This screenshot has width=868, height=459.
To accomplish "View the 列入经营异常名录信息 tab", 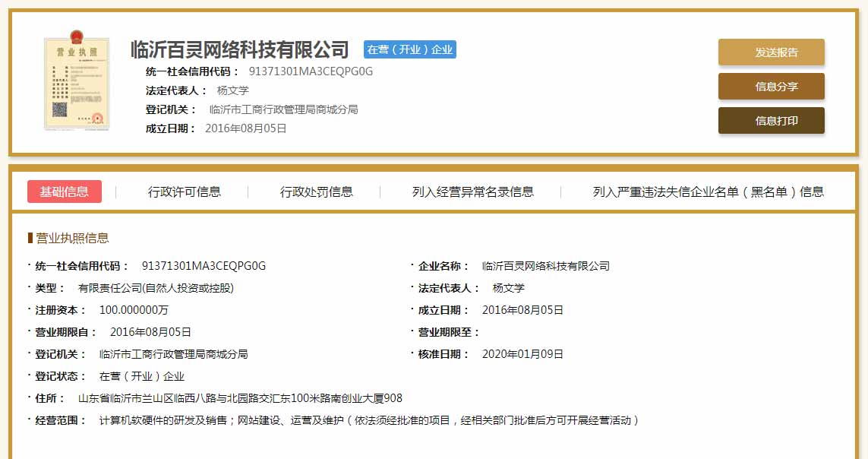I will [x=473, y=192].
